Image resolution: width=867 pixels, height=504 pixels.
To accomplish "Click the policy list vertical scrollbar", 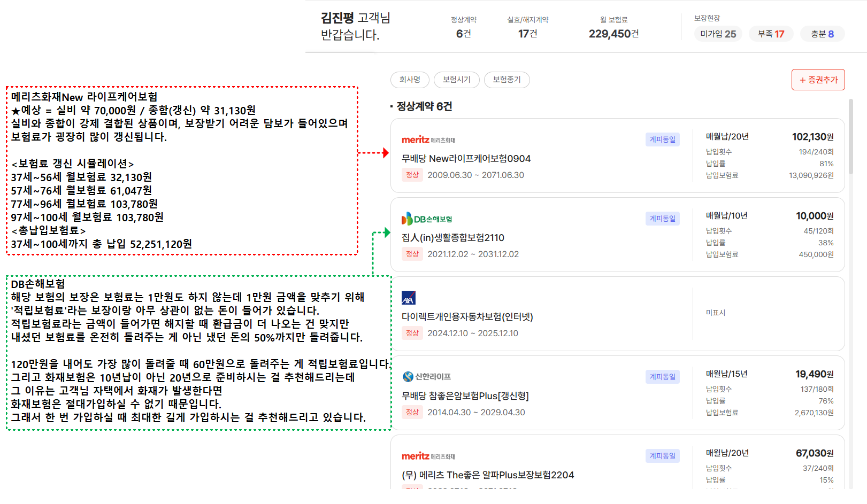I will point(850,136).
